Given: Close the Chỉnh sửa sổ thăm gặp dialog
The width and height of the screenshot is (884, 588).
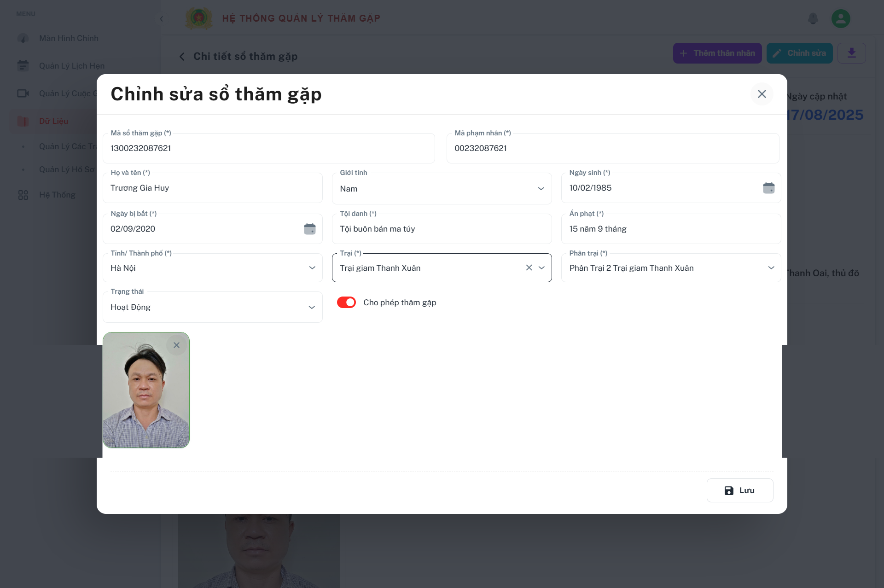Looking at the screenshot, I should [762, 94].
